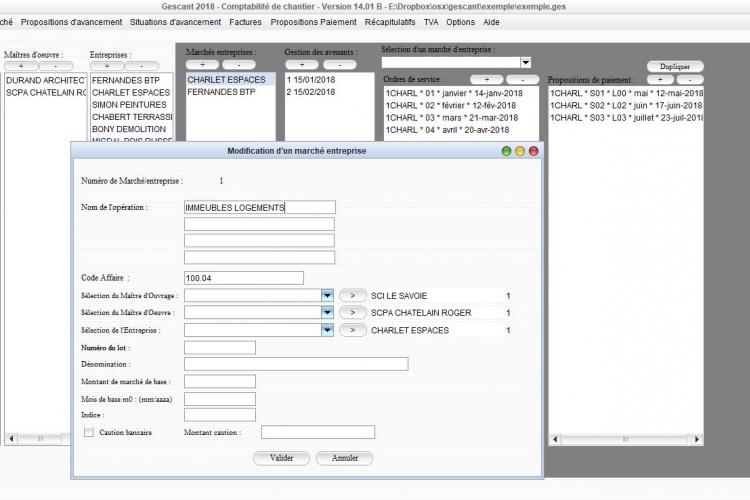750x500 pixels.
Task: Select order 1CHARL * 01 * janvier
Action: (x=461, y=93)
